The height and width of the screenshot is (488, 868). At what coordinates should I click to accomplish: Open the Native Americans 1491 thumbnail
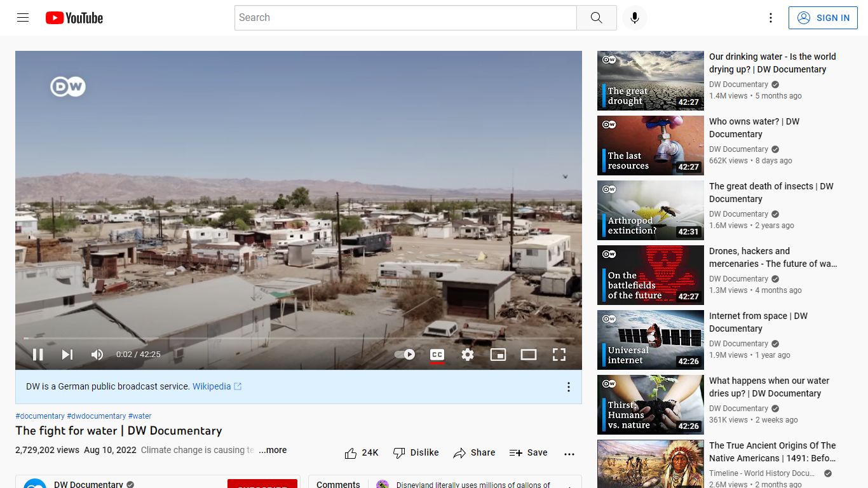(651, 464)
